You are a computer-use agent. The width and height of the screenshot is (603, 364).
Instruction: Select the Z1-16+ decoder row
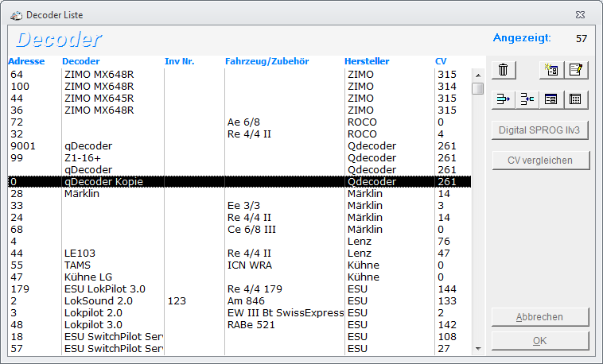pos(239,158)
